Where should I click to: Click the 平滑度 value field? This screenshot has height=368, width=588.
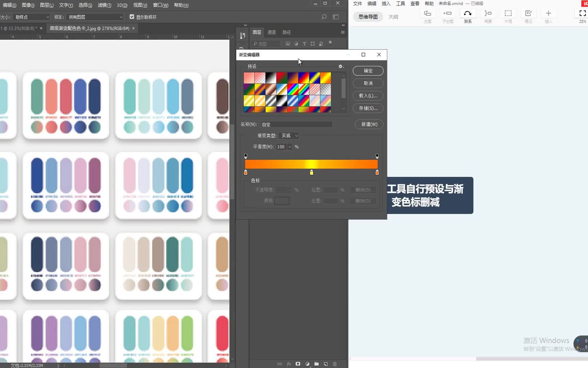pyautogui.click(x=281, y=147)
